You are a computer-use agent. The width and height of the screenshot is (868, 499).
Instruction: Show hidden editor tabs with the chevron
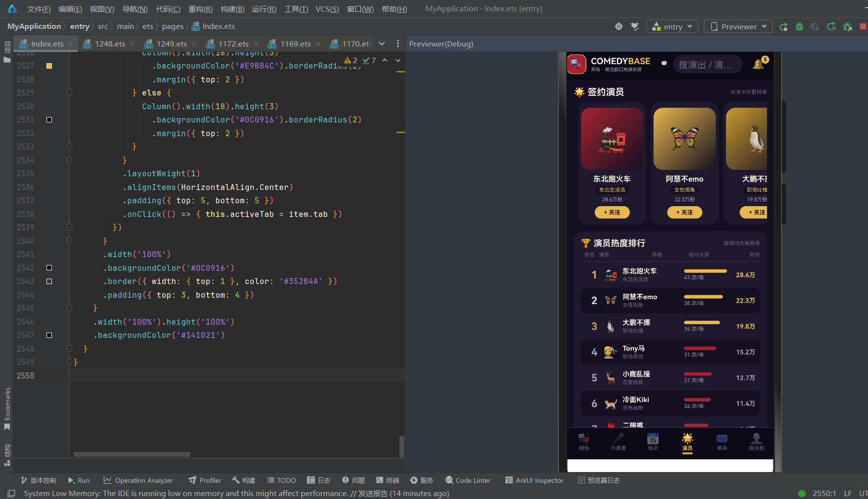[382, 44]
